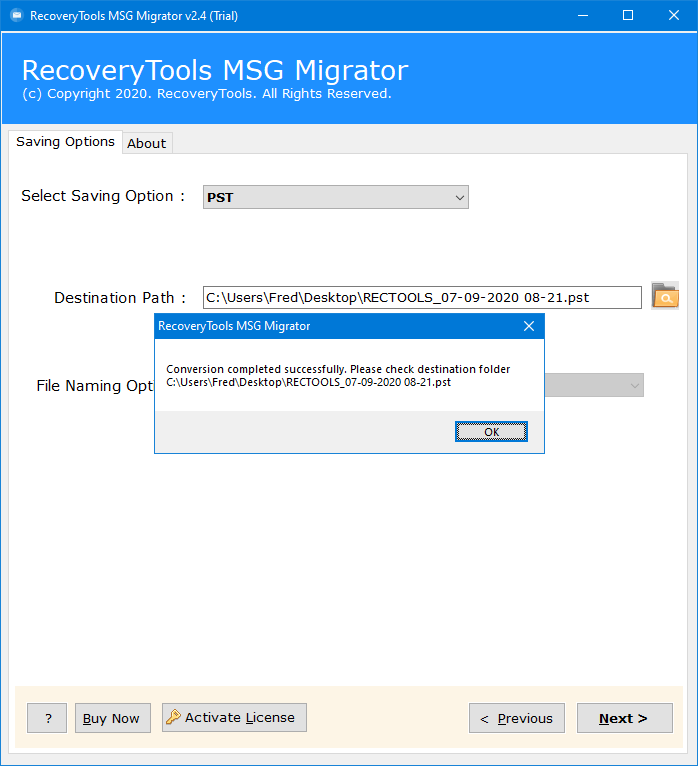Open the File Naming Option dropdown arrow
This screenshot has width=698, height=766.
tap(634, 385)
